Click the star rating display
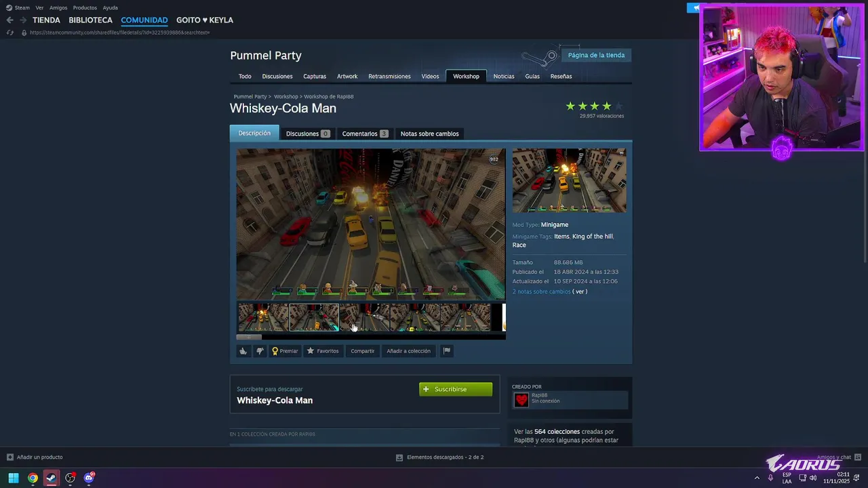Viewport: 868px width, 488px height. point(594,106)
